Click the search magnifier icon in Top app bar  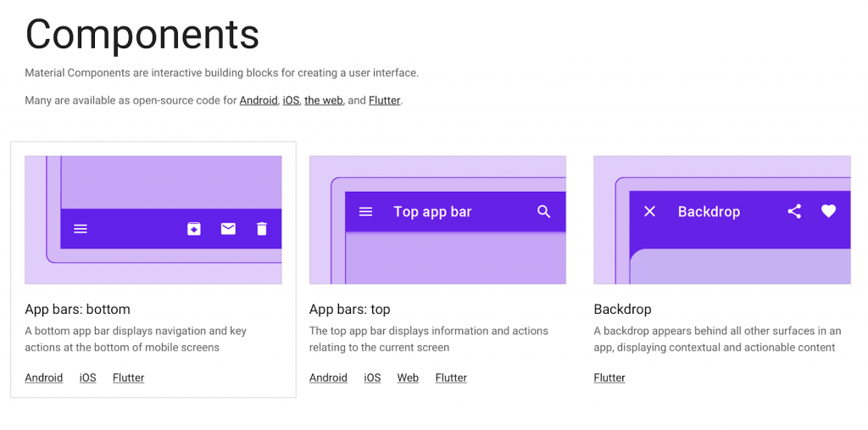[544, 212]
